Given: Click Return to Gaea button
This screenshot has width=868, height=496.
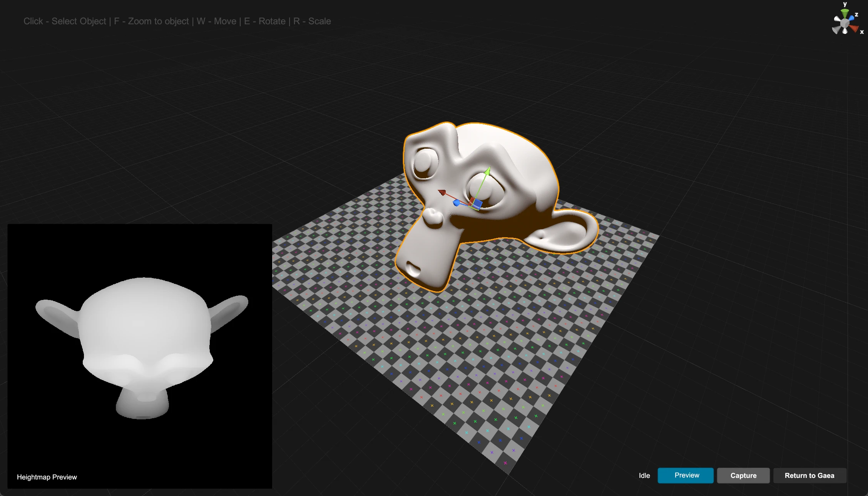Looking at the screenshot, I should (x=808, y=475).
